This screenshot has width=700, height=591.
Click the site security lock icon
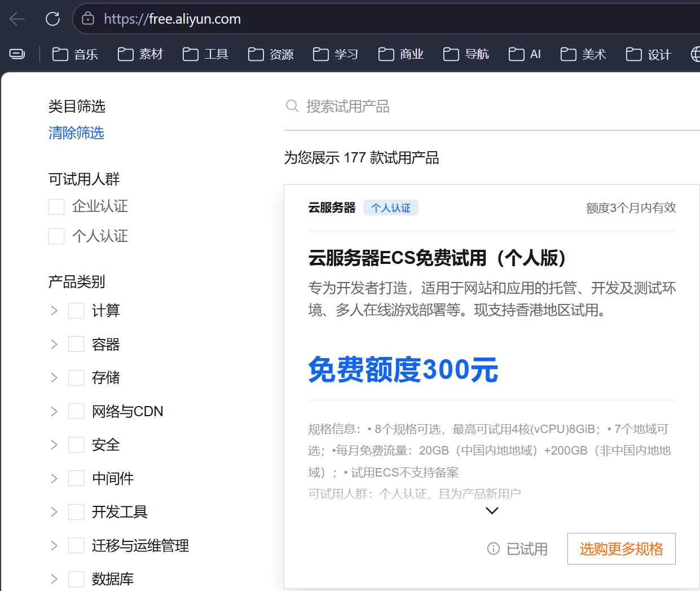[88, 19]
